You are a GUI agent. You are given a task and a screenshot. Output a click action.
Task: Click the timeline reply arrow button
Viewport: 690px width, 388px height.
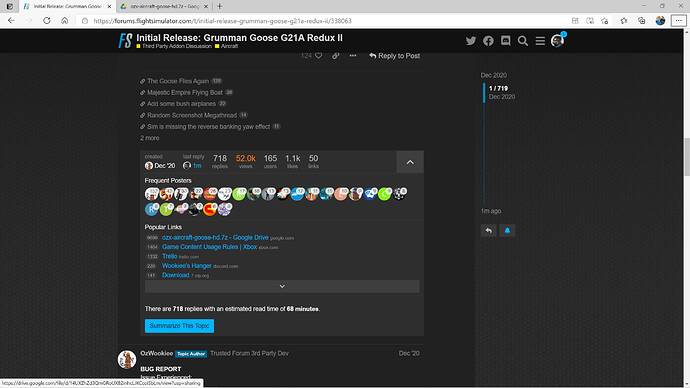488,231
